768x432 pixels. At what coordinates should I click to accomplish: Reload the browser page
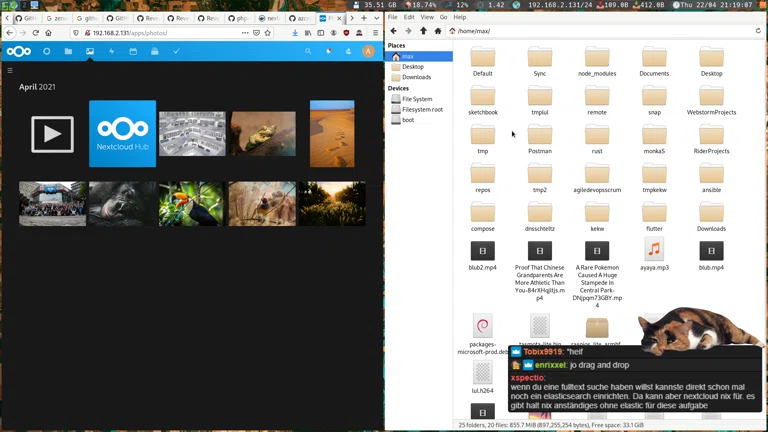click(35, 33)
